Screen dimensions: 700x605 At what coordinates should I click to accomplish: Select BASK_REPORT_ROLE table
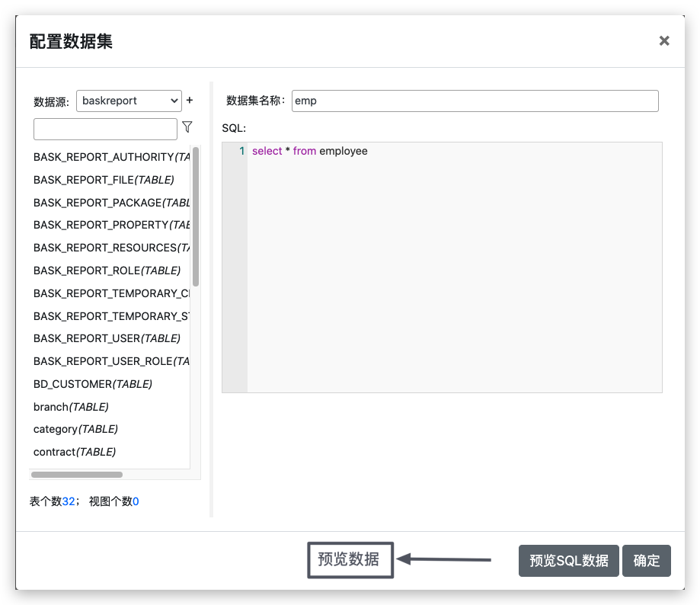click(107, 270)
